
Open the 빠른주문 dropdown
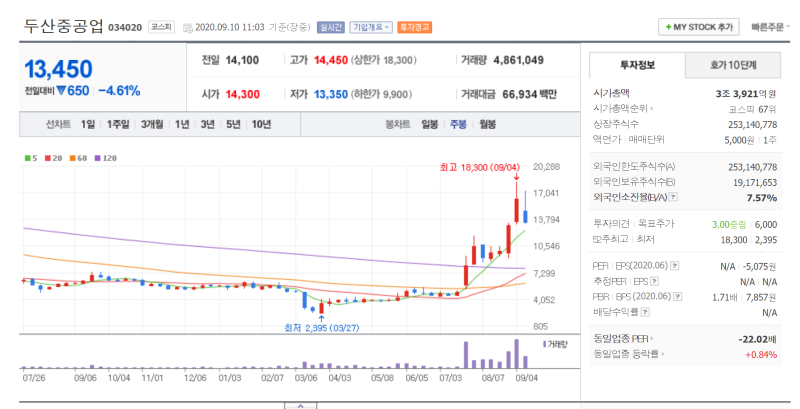click(x=770, y=27)
